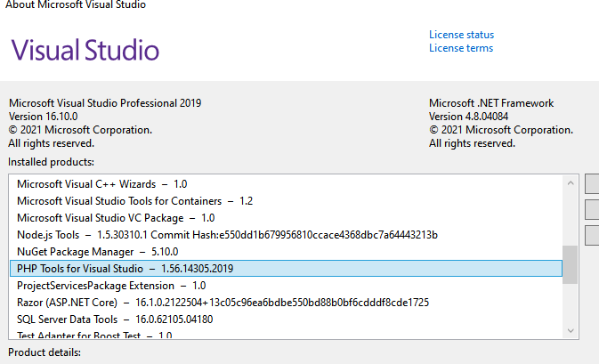599x364 pixels.
Task: Click the installed products scrollbar thumb
Action: [570, 264]
